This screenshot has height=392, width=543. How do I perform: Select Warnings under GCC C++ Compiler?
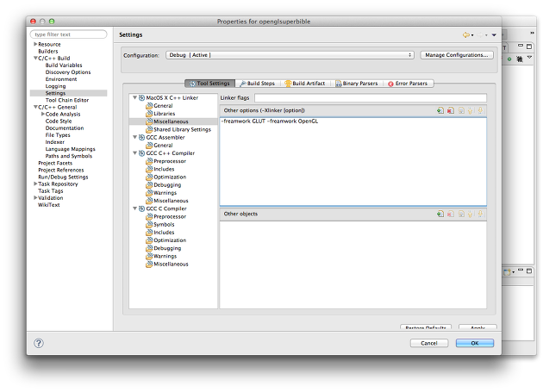[x=165, y=193]
